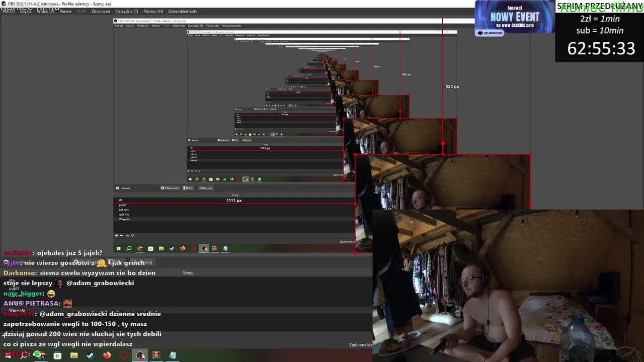Open the StreamElements menu in main OBS window

coord(183,11)
